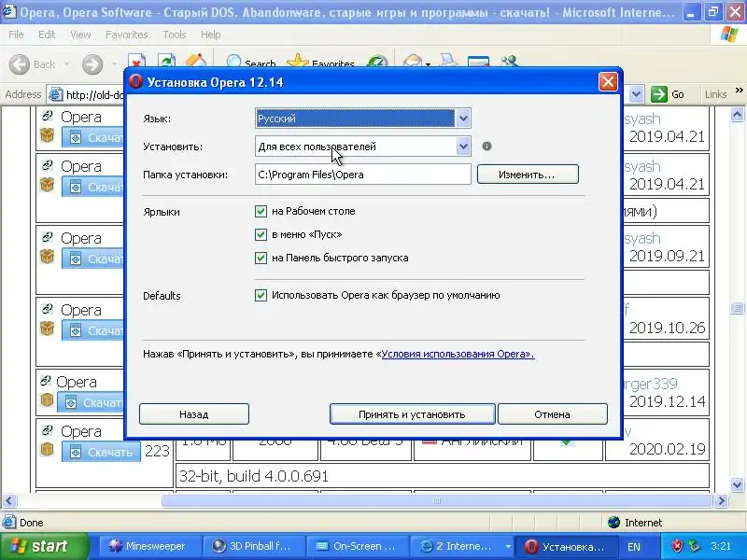Open the address bar dropdown arrow

coord(637,94)
